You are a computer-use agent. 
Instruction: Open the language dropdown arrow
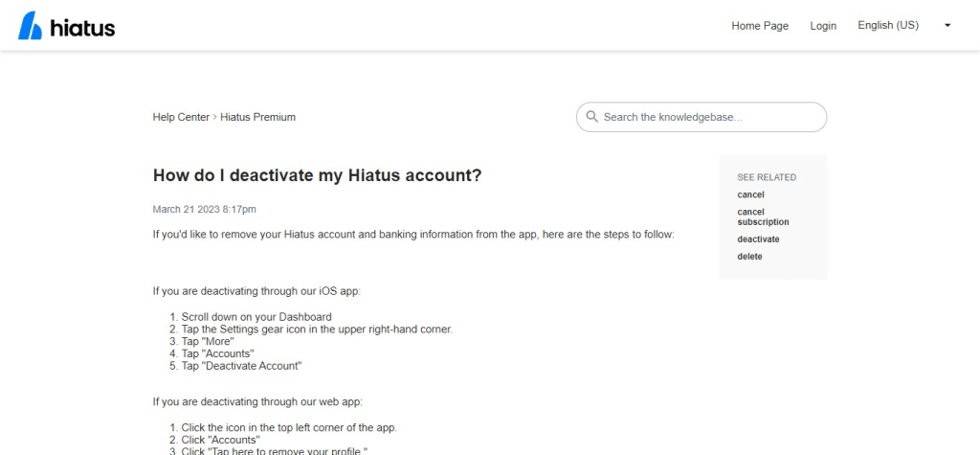click(947, 26)
